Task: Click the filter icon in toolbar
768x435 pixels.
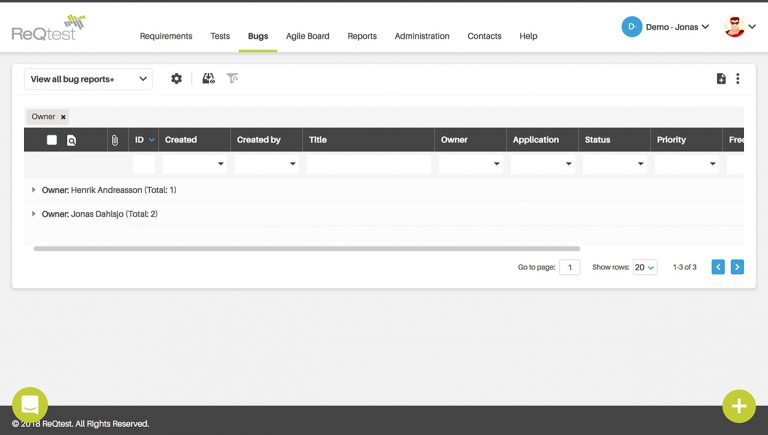Action: pyautogui.click(x=232, y=78)
